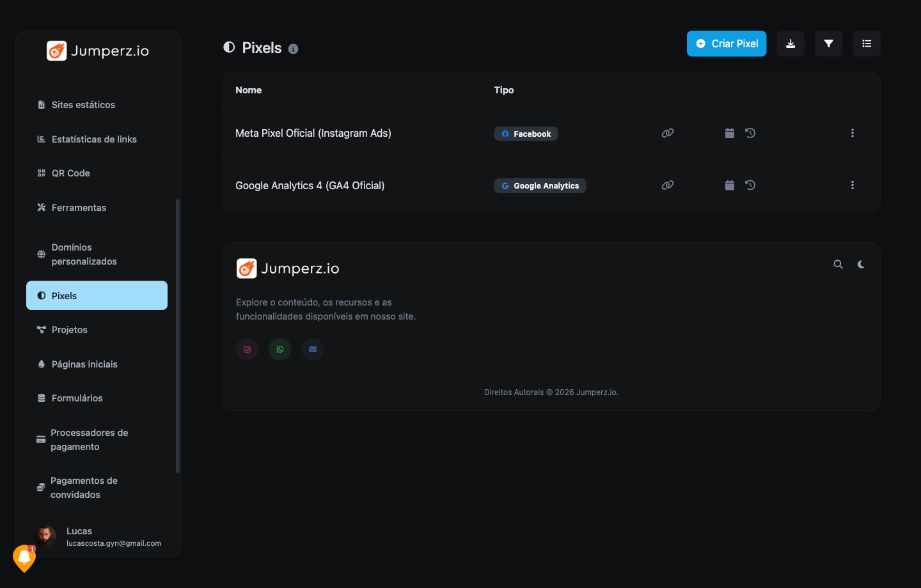
Task: Open Processadores de pagamento in sidebar
Action: 97,440
